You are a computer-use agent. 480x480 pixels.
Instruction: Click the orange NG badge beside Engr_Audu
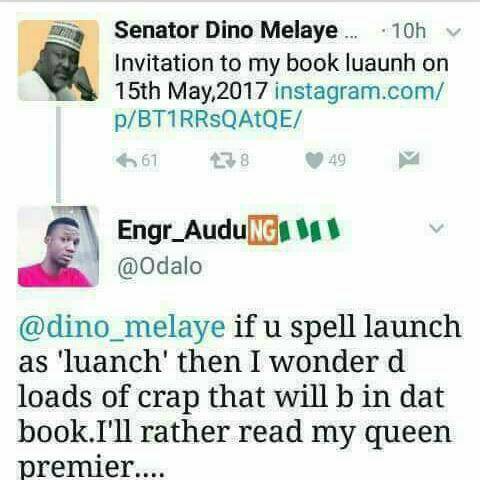coord(263,230)
